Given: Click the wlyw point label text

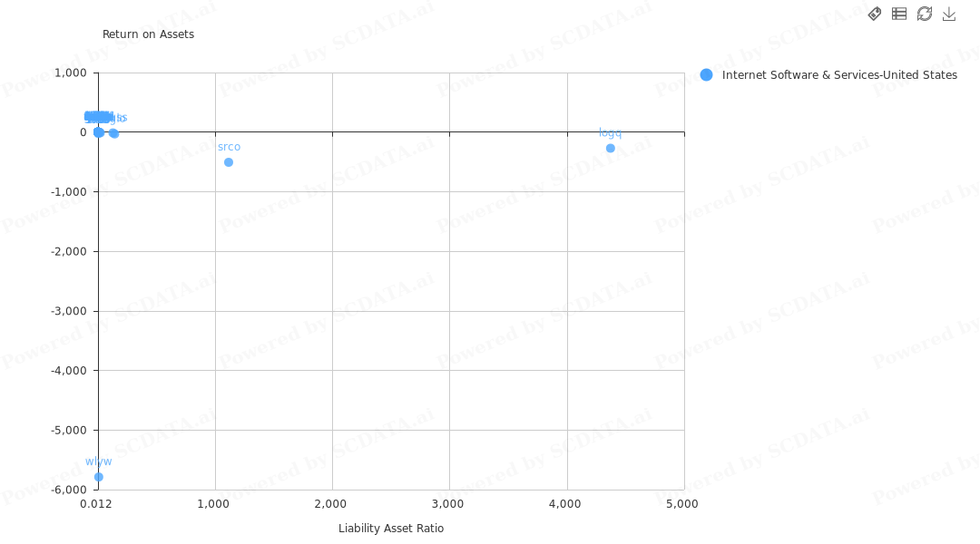Looking at the screenshot, I should [99, 461].
